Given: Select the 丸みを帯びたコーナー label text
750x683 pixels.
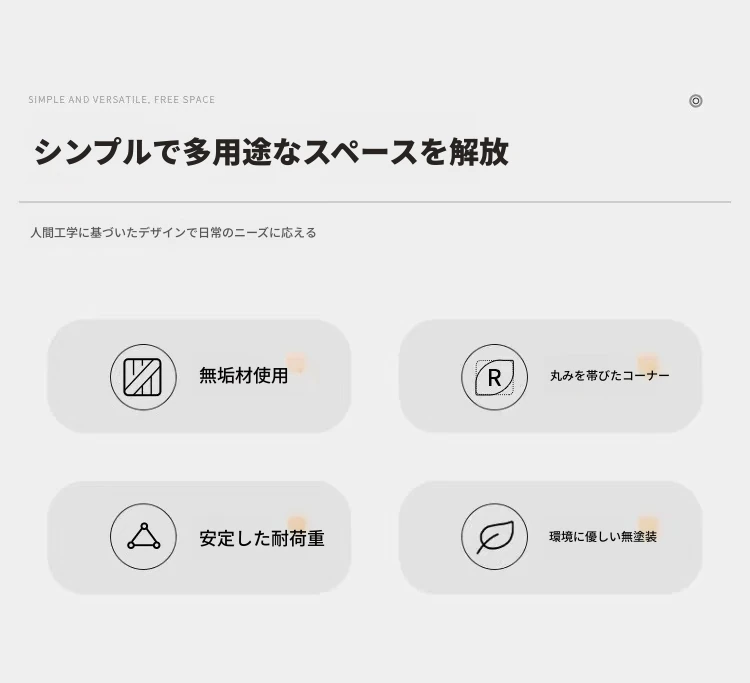Looking at the screenshot, I should [609, 375].
